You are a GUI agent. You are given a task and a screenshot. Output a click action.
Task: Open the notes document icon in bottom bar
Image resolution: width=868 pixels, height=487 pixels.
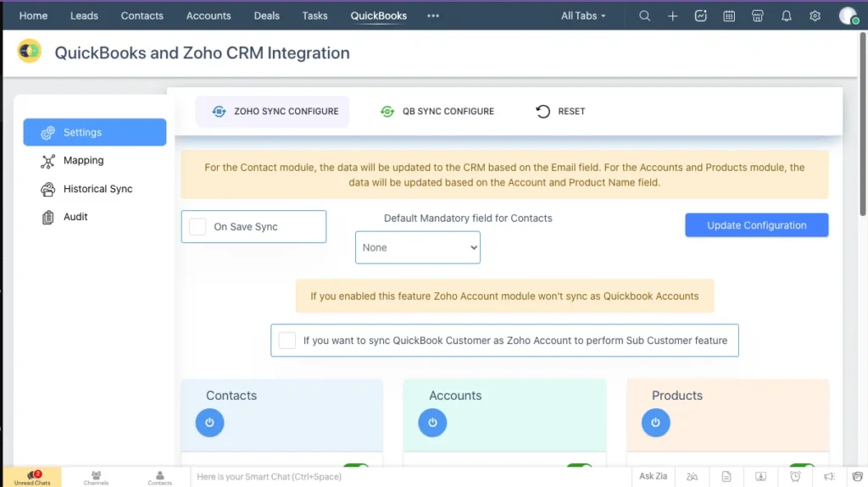726,477
